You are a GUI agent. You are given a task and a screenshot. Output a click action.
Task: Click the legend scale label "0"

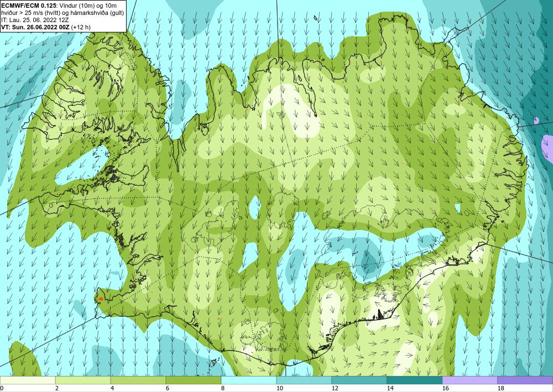2,388
